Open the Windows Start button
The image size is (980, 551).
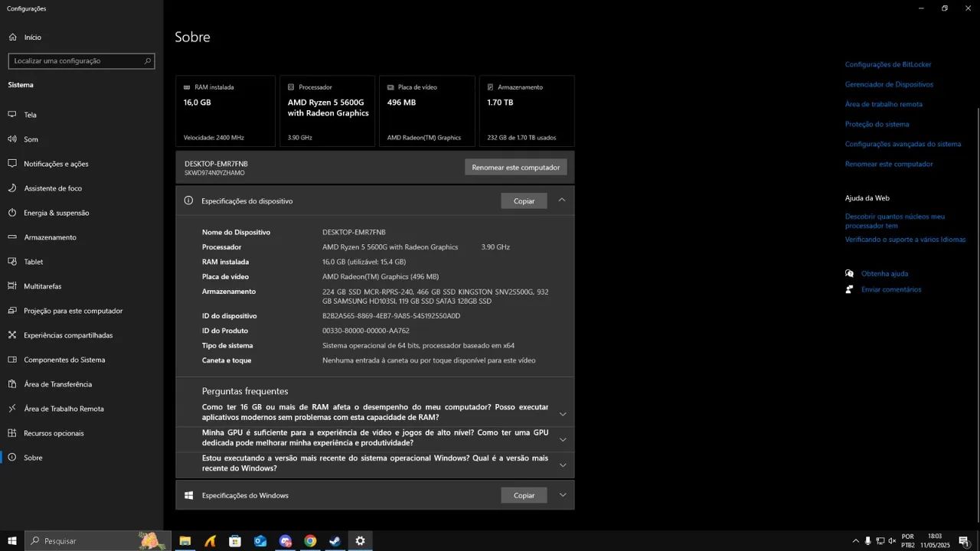[x=12, y=541]
